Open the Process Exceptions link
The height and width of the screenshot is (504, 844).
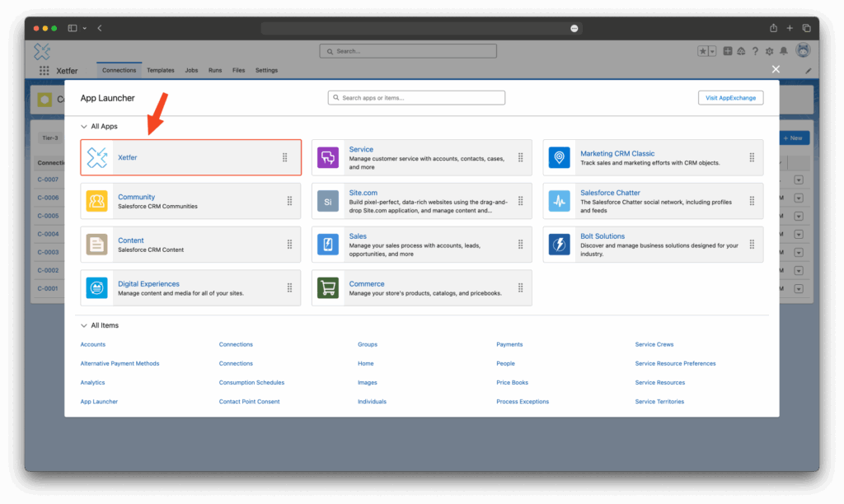523,402
